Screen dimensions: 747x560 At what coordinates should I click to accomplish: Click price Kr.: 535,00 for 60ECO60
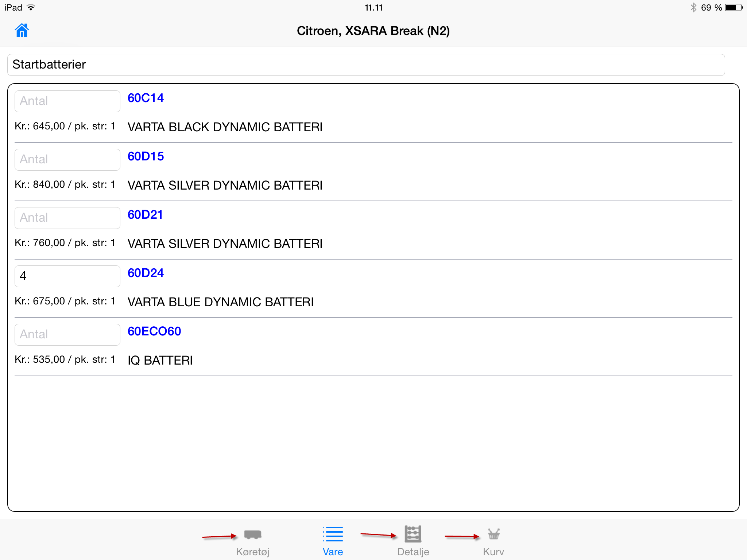click(40, 359)
